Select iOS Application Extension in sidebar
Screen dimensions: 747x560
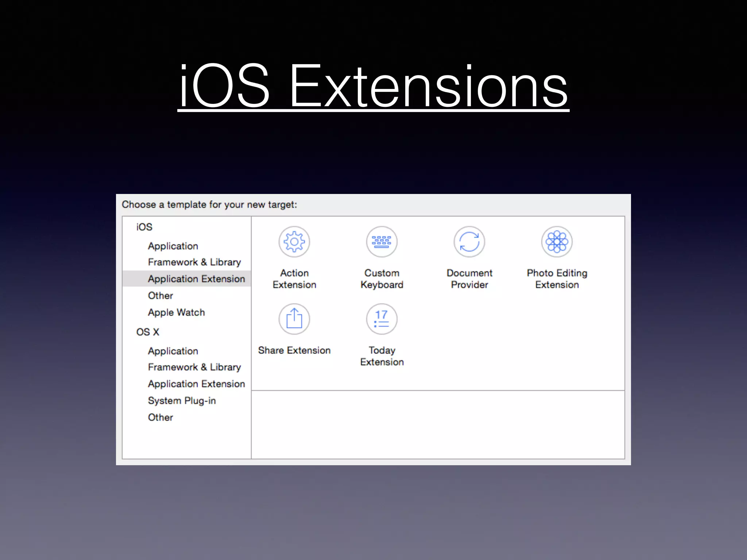click(196, 279)
